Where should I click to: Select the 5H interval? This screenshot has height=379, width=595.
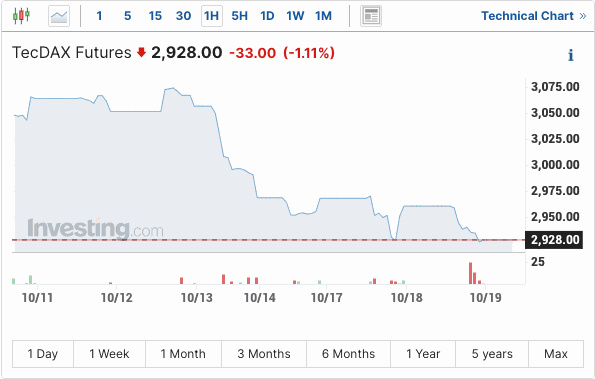(240, 16)
